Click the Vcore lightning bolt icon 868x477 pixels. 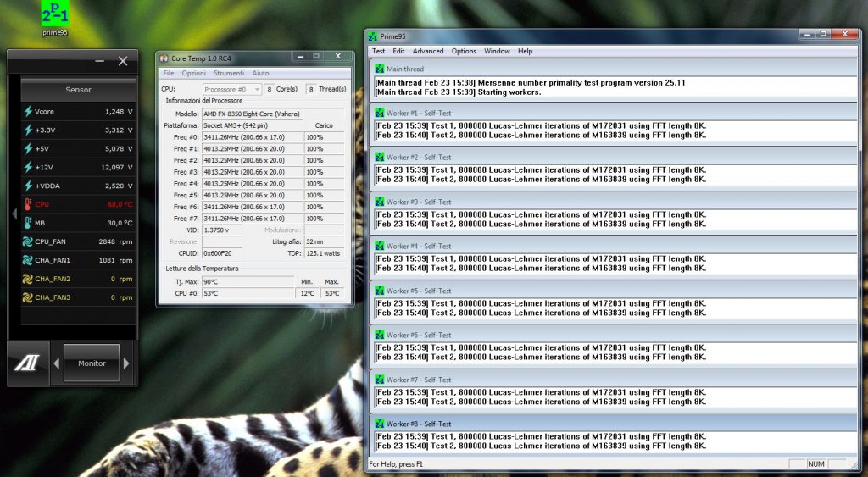28,111
